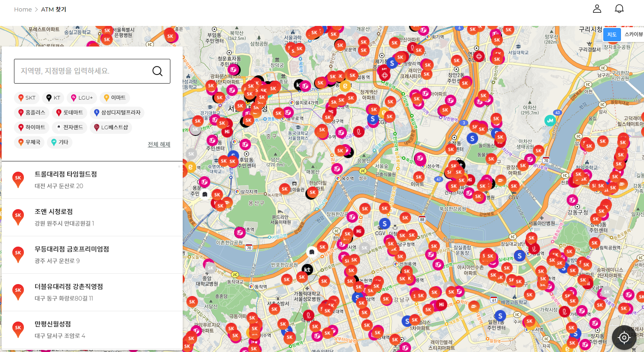Open the 조앤 시청로점 result

point(92,217)
